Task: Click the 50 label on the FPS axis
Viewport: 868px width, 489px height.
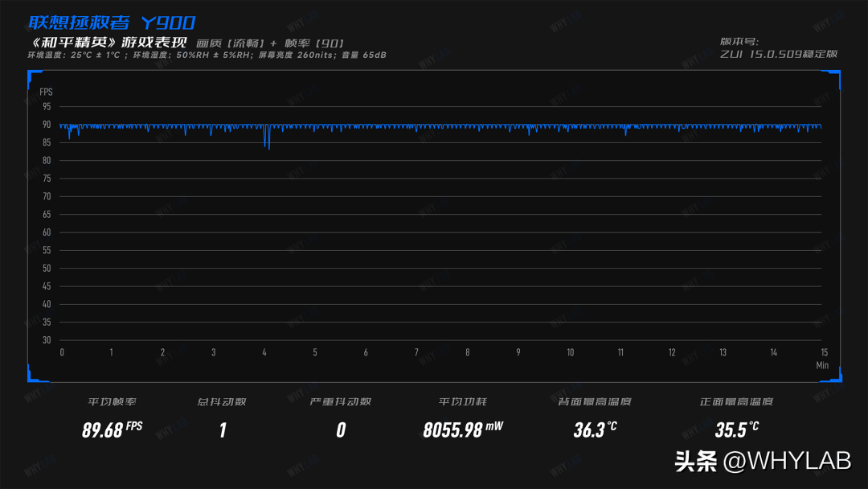Action: point(47,268)
